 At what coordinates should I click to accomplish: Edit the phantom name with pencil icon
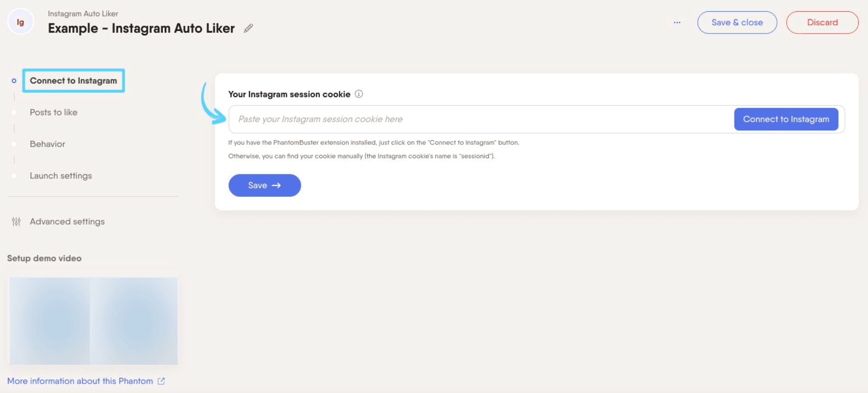[x=248, y=28]
